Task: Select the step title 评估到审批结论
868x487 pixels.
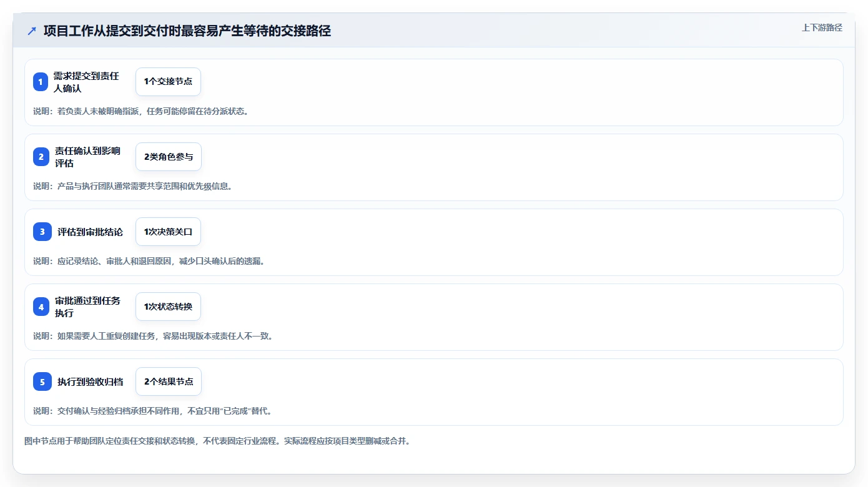Action: (90, 232)
